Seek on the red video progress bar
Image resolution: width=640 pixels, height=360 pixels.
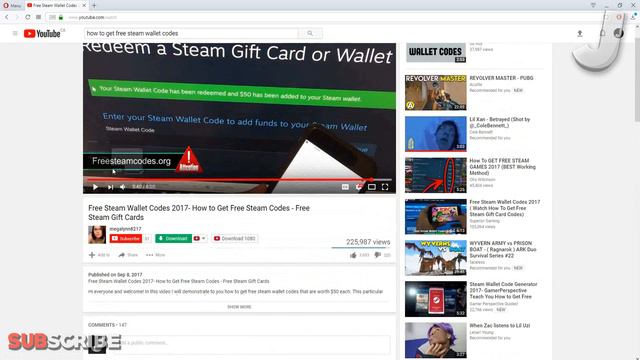239,180
